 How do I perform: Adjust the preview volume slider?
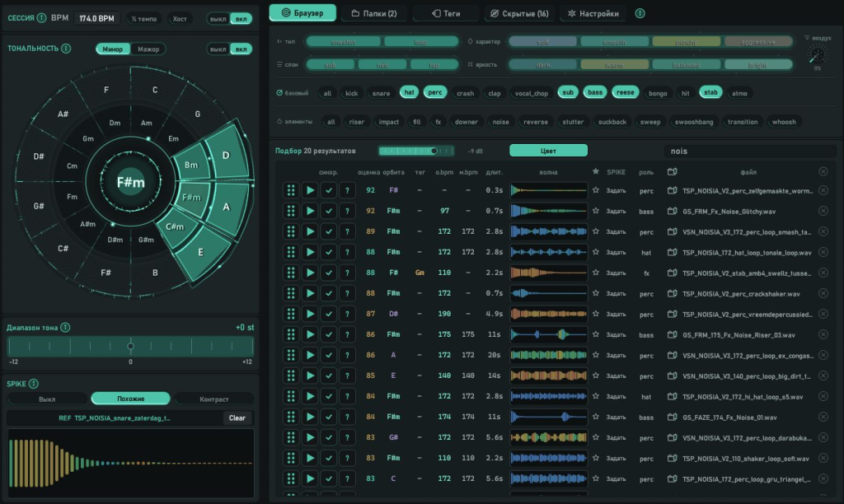416,152
